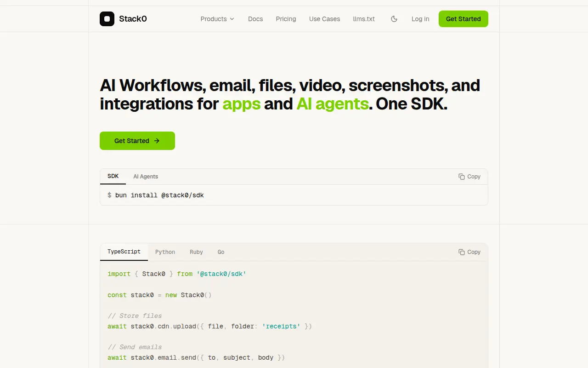Click the Get Started button in header
Screen dimensions: 588x368
463,19
